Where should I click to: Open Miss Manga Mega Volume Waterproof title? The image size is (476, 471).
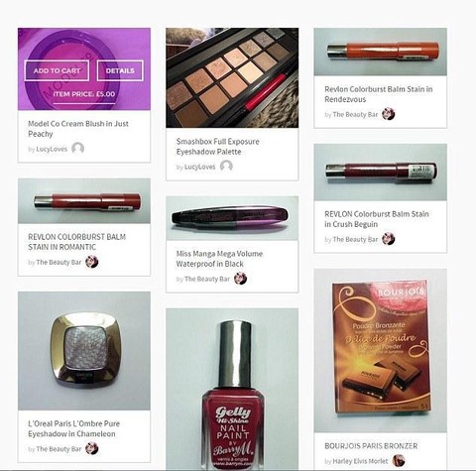coord(219,259)
